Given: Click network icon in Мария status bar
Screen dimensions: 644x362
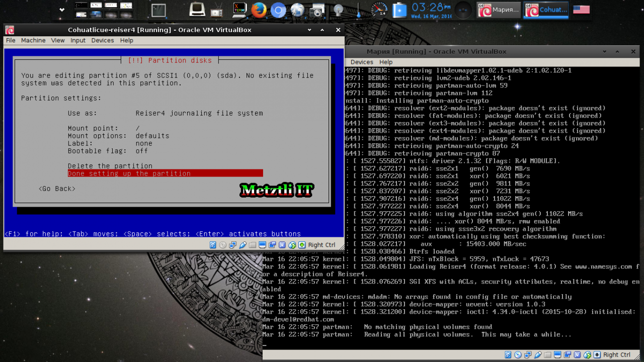Looking at the screenshot, I should point(528,355).
